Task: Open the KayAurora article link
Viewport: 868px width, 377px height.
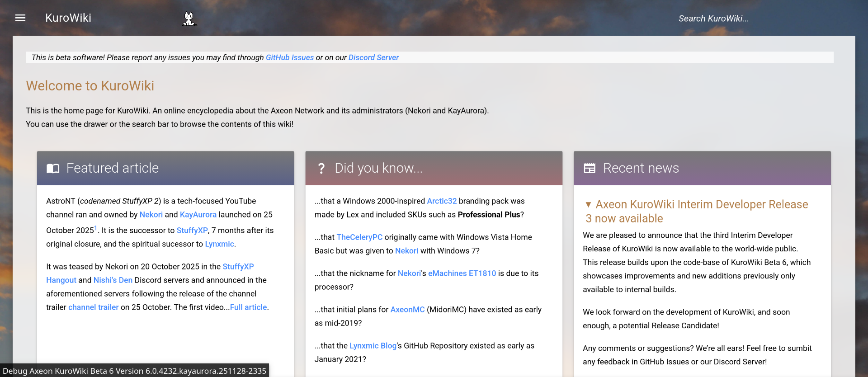Action: [x=198, y=215]
